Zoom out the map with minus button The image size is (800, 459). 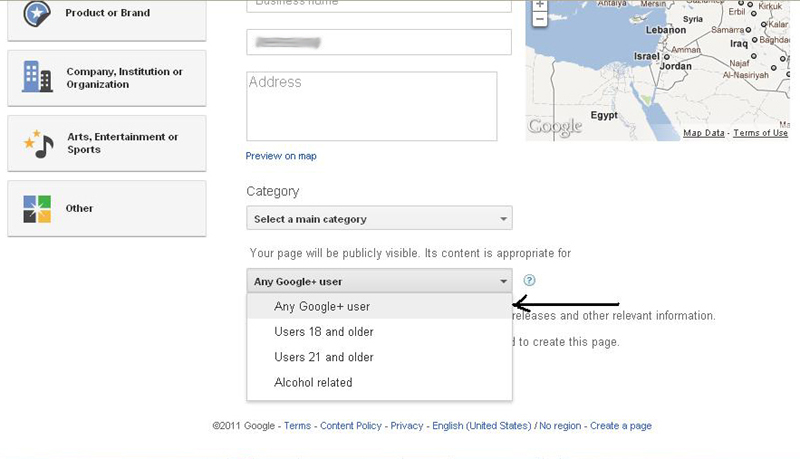click(x=539, y=19)
